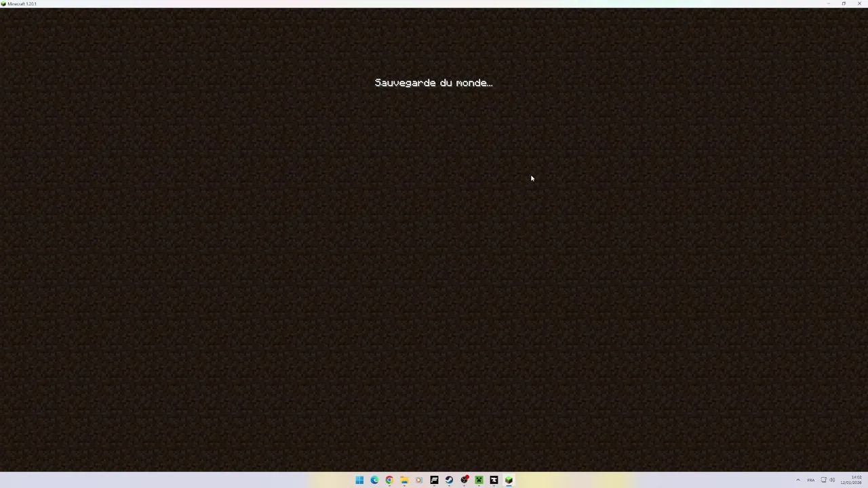Click the active Minecraft grass block icon
Viewport: 868px width, 488px height.
tap(509, 480)
